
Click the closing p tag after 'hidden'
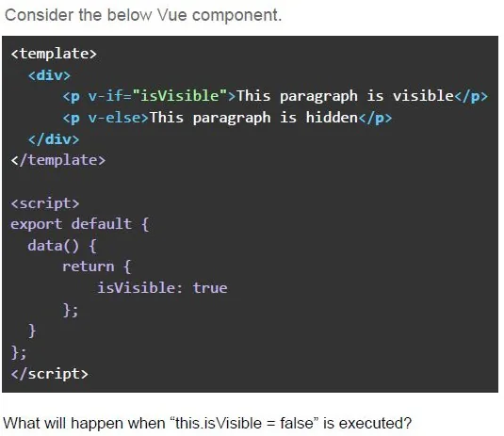coord(375,118)
